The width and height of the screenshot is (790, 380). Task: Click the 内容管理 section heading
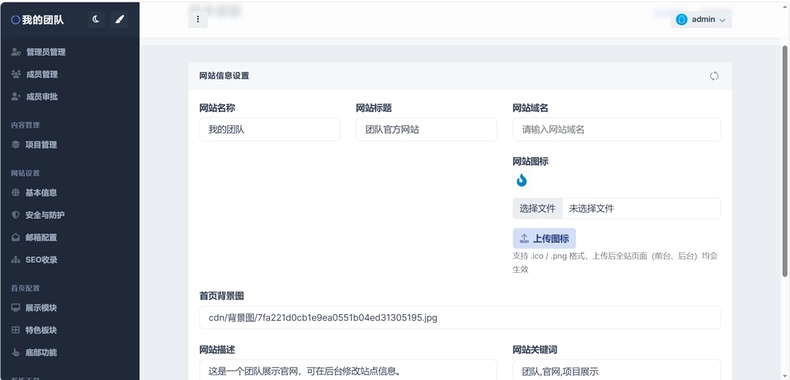point(25,125)
